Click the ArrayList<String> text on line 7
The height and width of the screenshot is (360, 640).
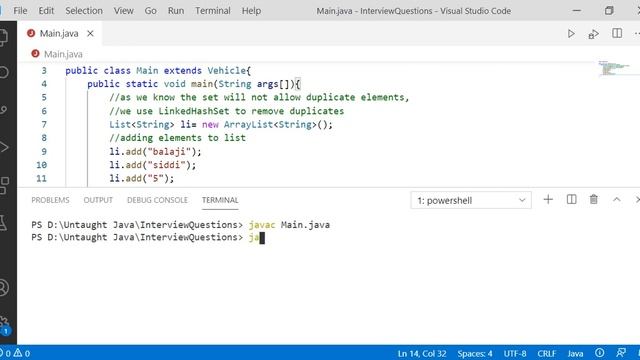270,124
